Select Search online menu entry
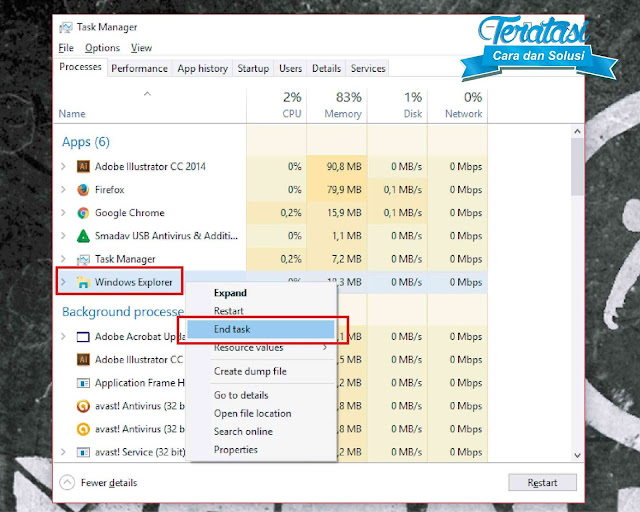The height and width of the screenshot is (512, 640). tap(261, 432)
